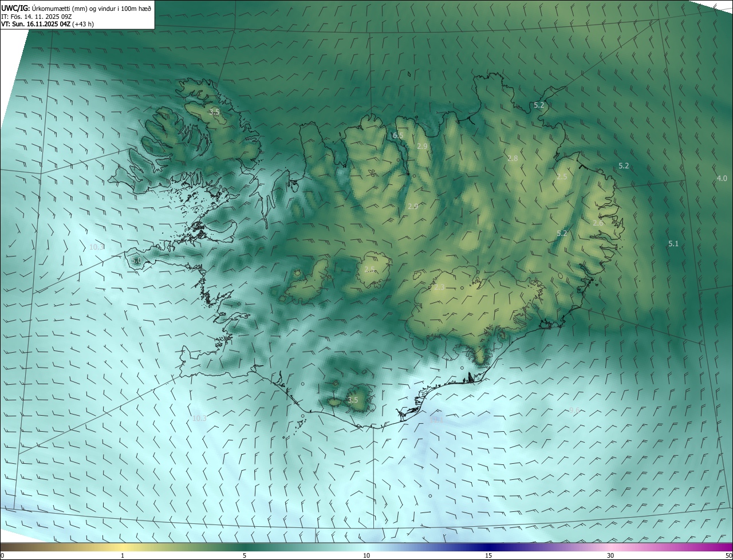
Task: Click the '5' label on the color scale
Action: [245, 555]
